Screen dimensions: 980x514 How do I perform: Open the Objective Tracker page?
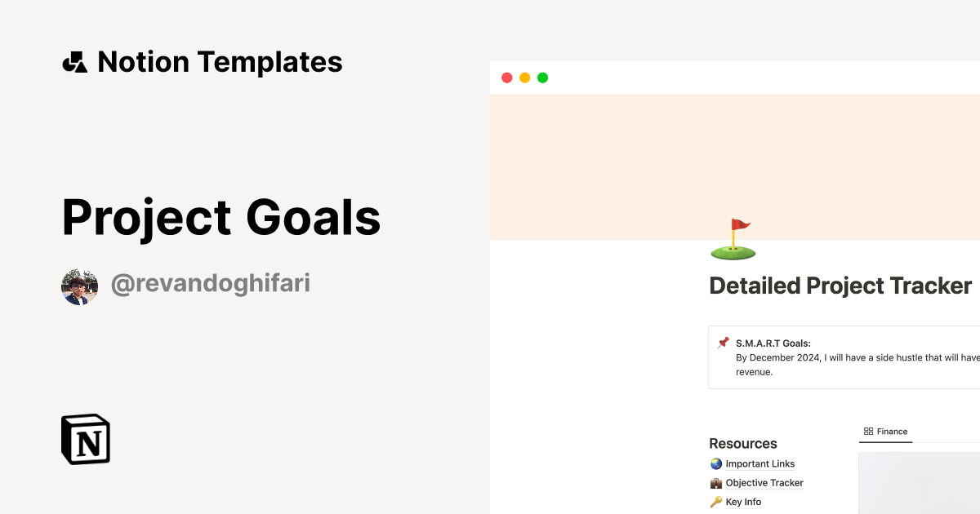pyautogui.click(x=763, y=482)
